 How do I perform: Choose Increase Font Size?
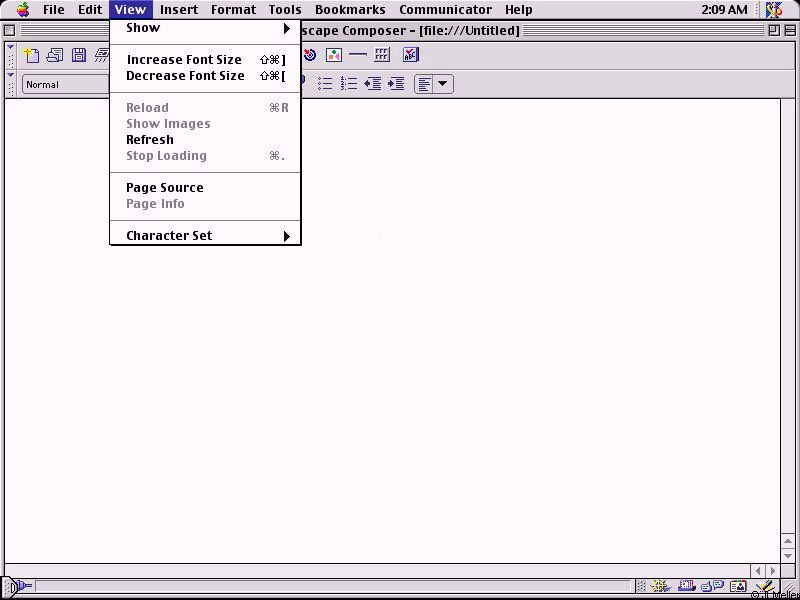tap(205, 60)
